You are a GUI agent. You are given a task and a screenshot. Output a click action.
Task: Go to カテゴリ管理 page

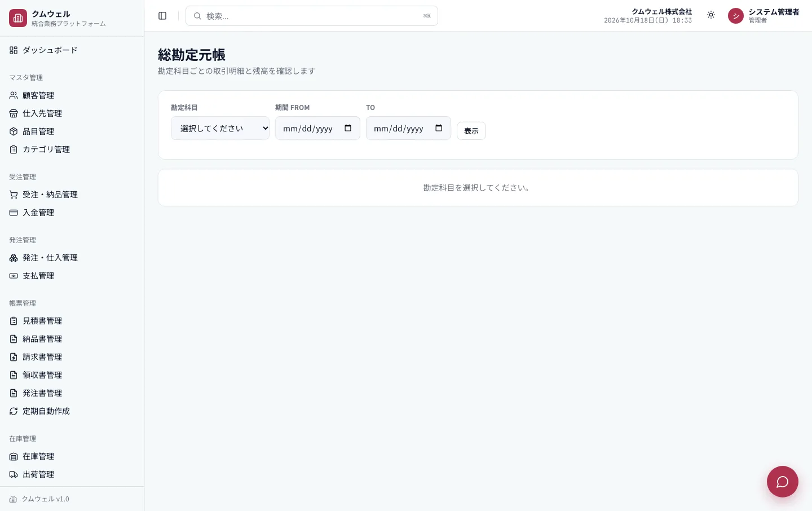pos(72,149)
